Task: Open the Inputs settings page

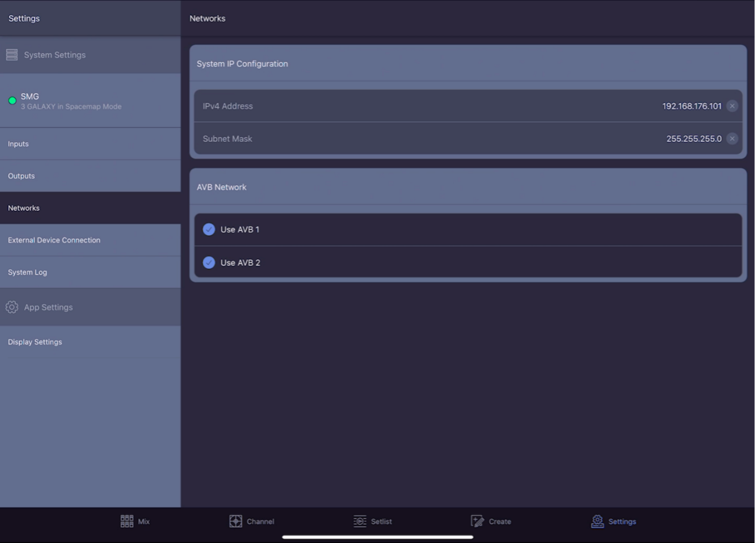Action: tap(90, 143)
